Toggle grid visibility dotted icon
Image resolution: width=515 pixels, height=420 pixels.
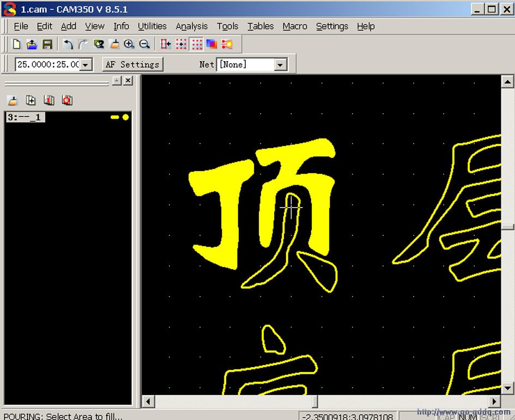196,44
